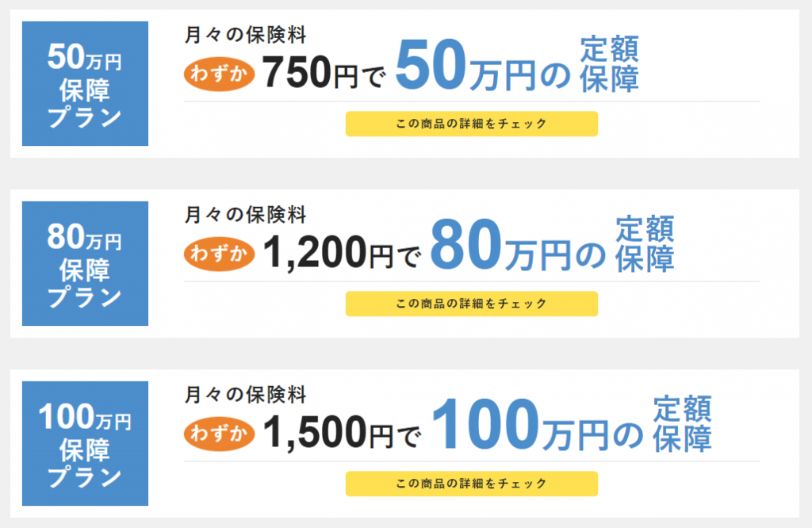This screenshot has width=812, height=528.
Task: Click 定額保障 text in the 100万円 banner
Action: tap(682, 424)
